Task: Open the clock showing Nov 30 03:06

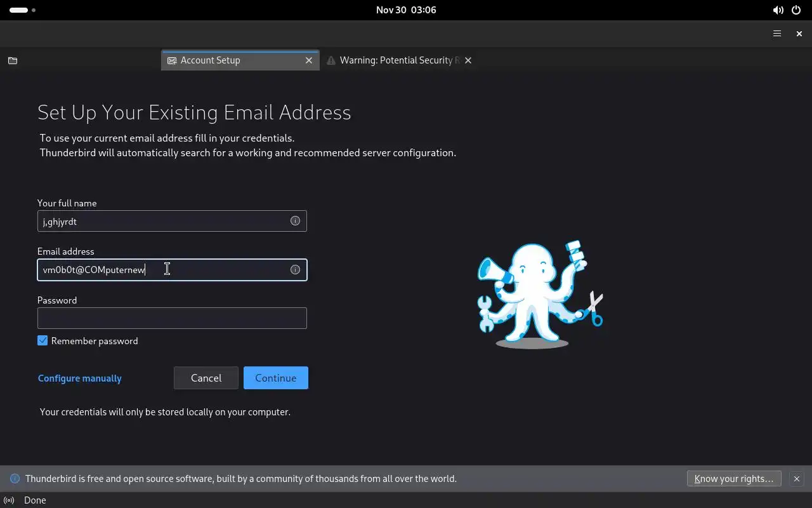Action: tap(406, 10)
